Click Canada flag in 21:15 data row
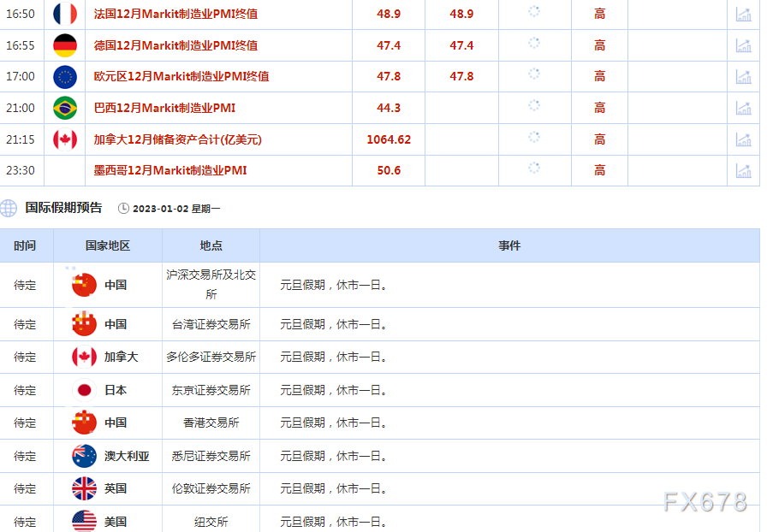Viewport: 773px width, 532px height. (x=65, y=139)
